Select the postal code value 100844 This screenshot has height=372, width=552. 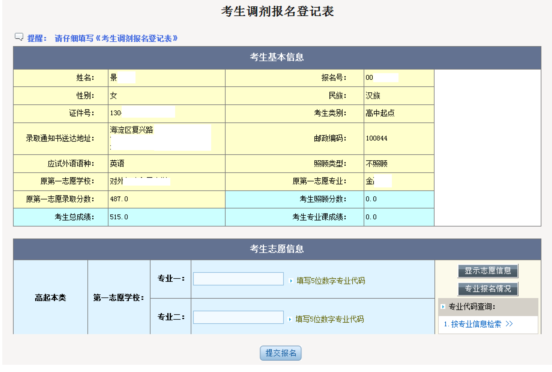[376, 138]
